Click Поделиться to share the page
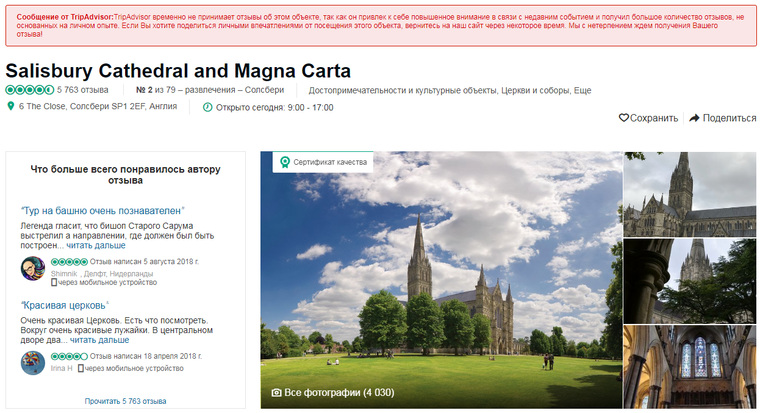The width and height of the screenshot is (760, 413). click(729, 118)
